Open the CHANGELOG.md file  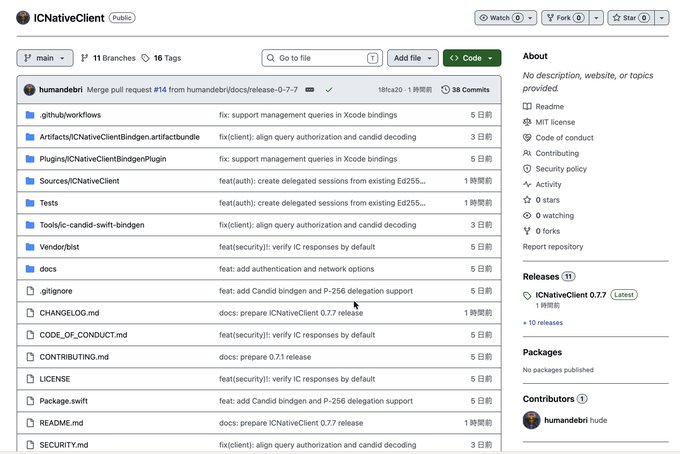(69, 313)
